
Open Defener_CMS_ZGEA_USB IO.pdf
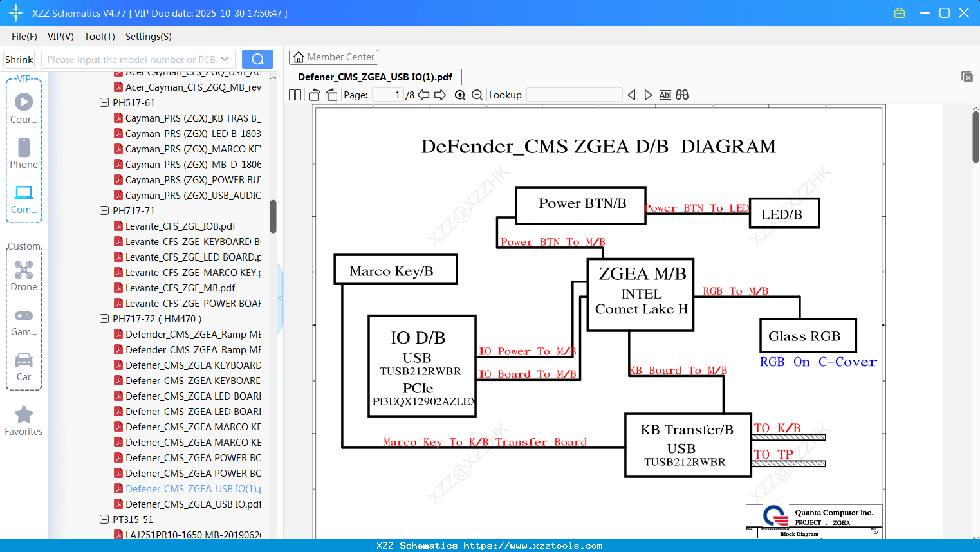[188, 504]
